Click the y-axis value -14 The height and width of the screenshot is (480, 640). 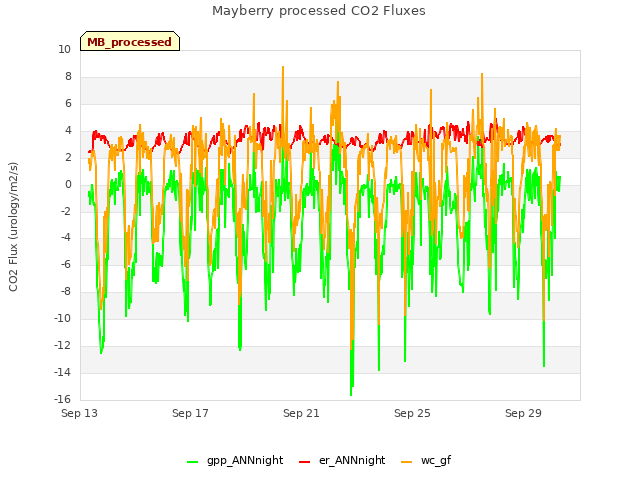pyautogui.click(x=62, y=372)
